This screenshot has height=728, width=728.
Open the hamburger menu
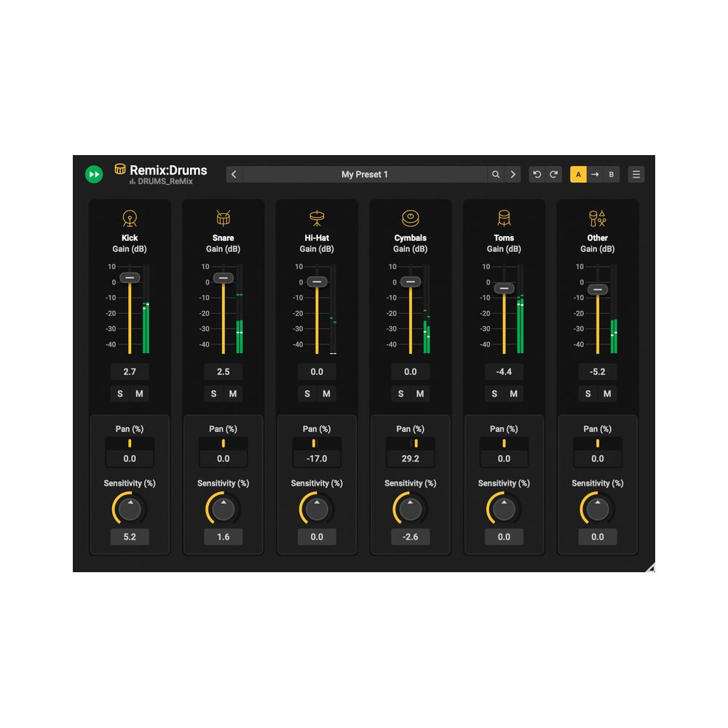(x=636, y=175)
